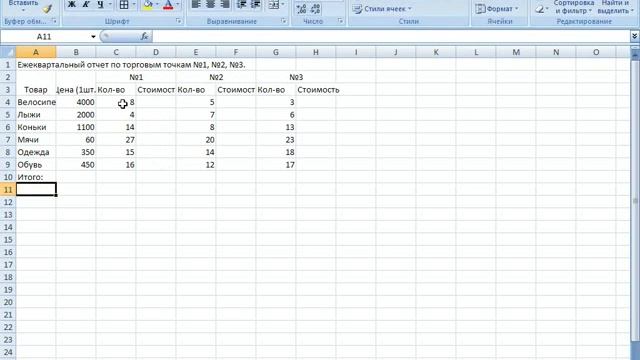Viewport: 640px width, 360px height.
Task: Select quantity cell 23
Action: [276, 140]
